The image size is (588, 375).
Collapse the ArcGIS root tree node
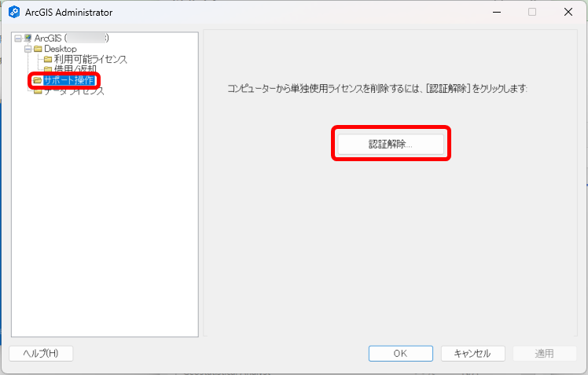(x=18, y=39)
